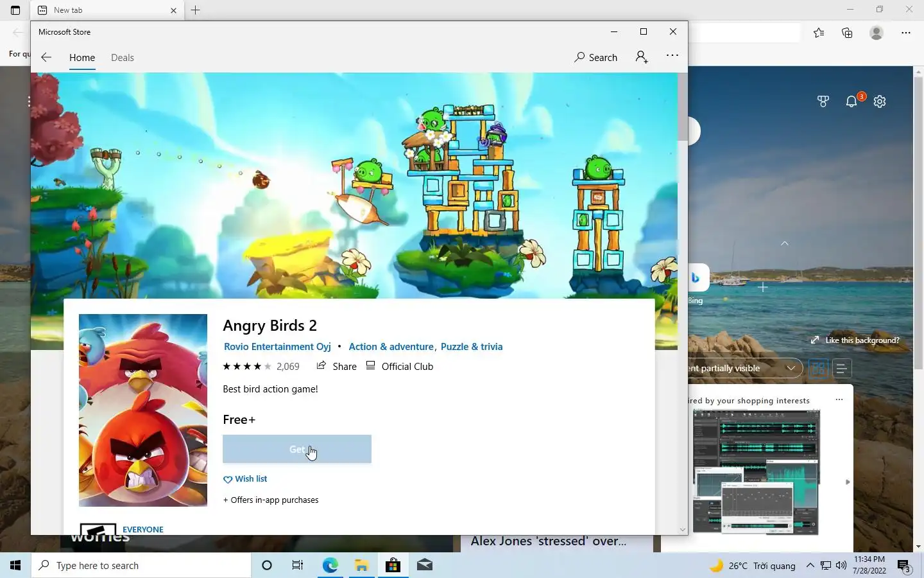This screenshot has width=924, height=578.
Task: Click the audio editor shopping thumbnail
Action: point(757,473)
